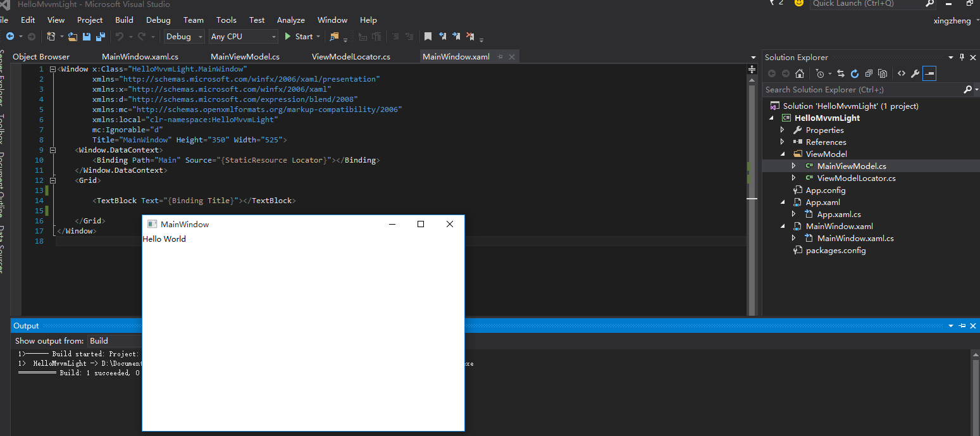The image size is (980, 436).
Task: Pin the Solution Explorer panel
Action: point(962,57)
